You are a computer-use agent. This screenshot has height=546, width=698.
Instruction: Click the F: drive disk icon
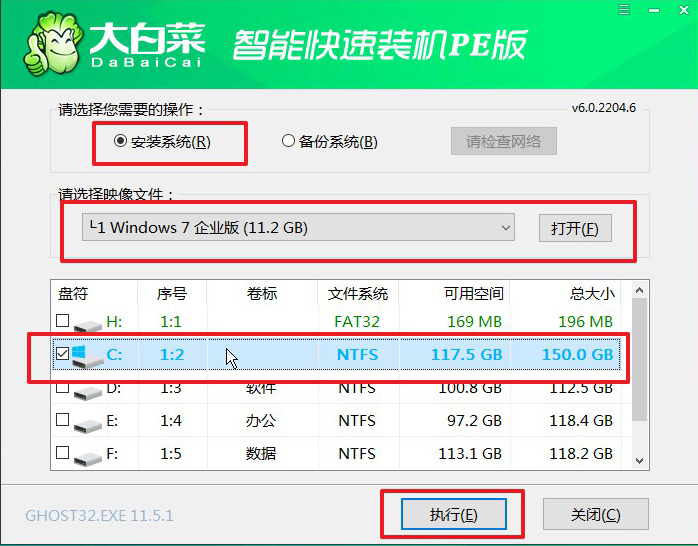click(x=86, y=456)
